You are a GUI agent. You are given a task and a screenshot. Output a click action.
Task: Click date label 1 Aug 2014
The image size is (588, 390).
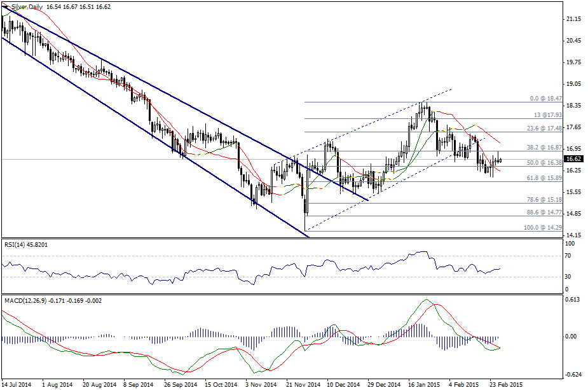click(57, 385)
